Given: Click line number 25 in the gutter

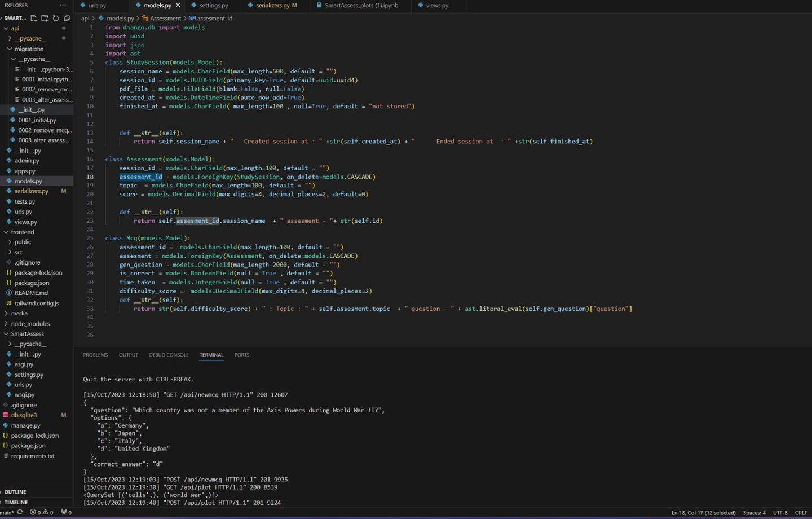Looking at the screenshot, I should (x=90, y=238).
